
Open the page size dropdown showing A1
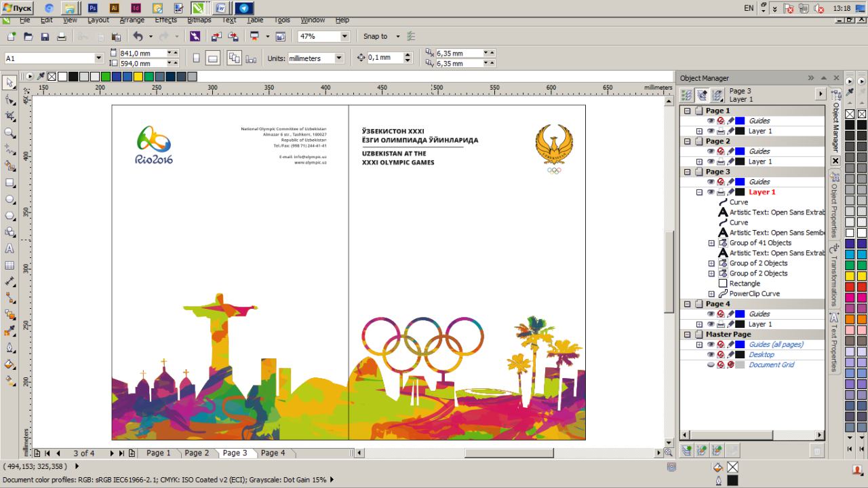pos(99,58)
